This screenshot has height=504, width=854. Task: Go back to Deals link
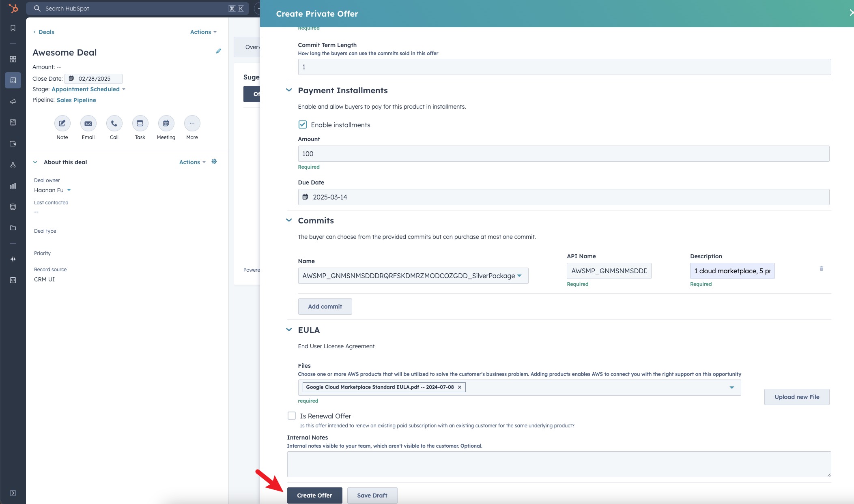pos(46,32)
